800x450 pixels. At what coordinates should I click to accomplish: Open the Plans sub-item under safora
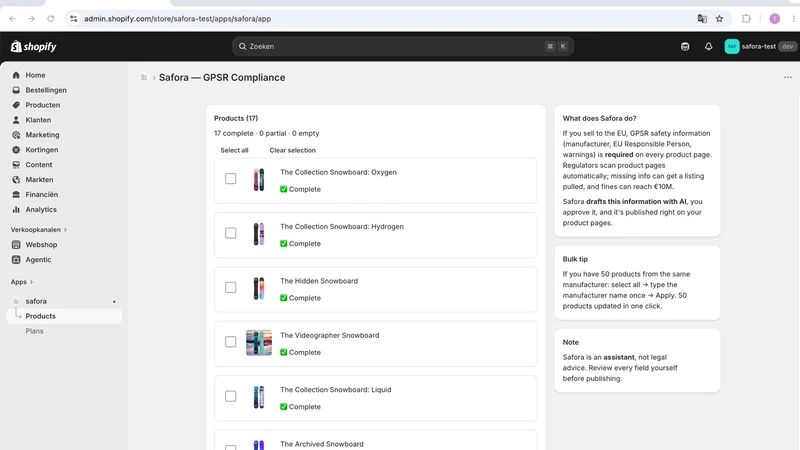[x=34, y=331]
